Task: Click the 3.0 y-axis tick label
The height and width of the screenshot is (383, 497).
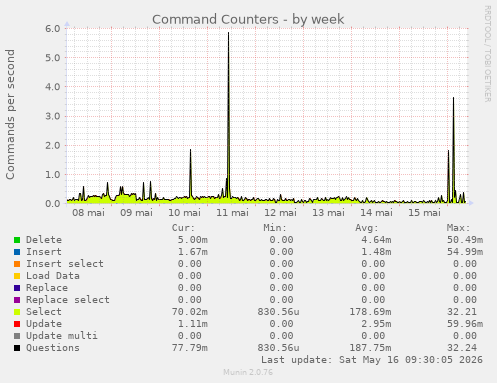Action: [x=53, y=116]
